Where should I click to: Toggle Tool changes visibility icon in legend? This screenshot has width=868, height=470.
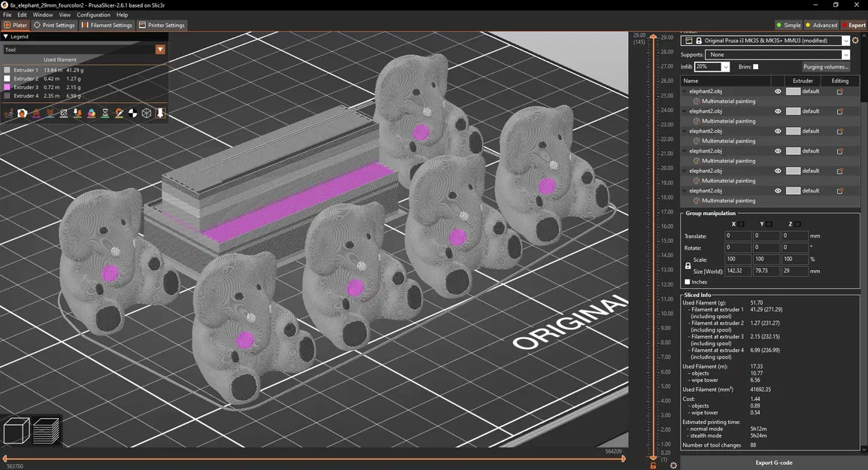77,113
